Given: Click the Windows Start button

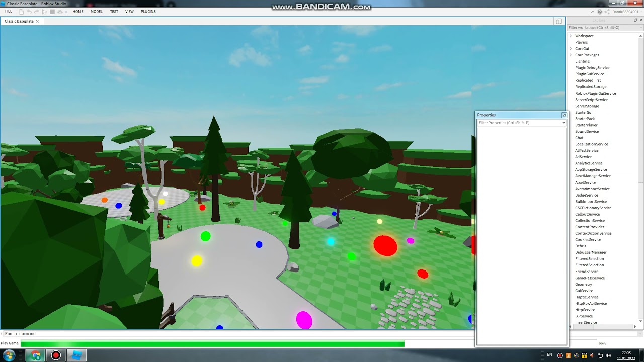Looking at the screenshot, I should [9, 355].
